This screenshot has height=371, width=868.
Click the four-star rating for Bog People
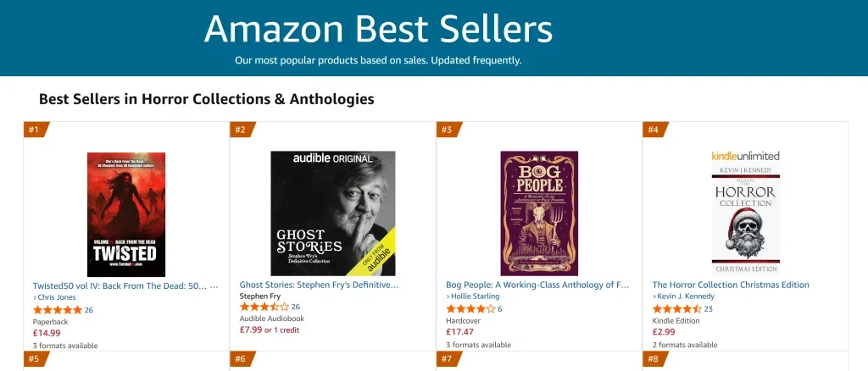coord(470,309)
